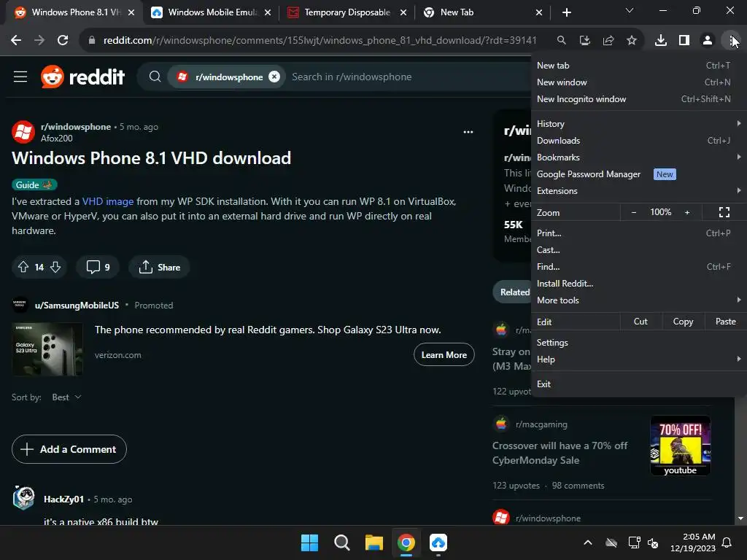
Task: Open a new browser tab with plus
Action: [x=566, y=12]
